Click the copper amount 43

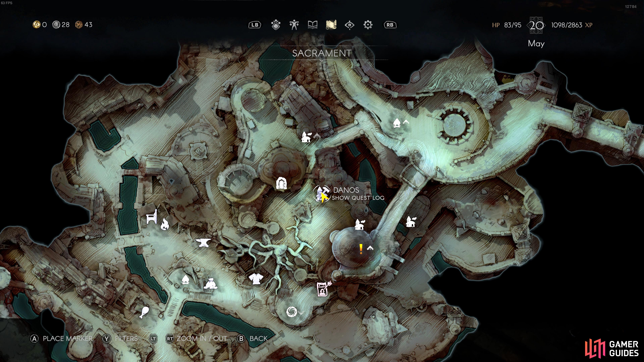click(88, 25)
